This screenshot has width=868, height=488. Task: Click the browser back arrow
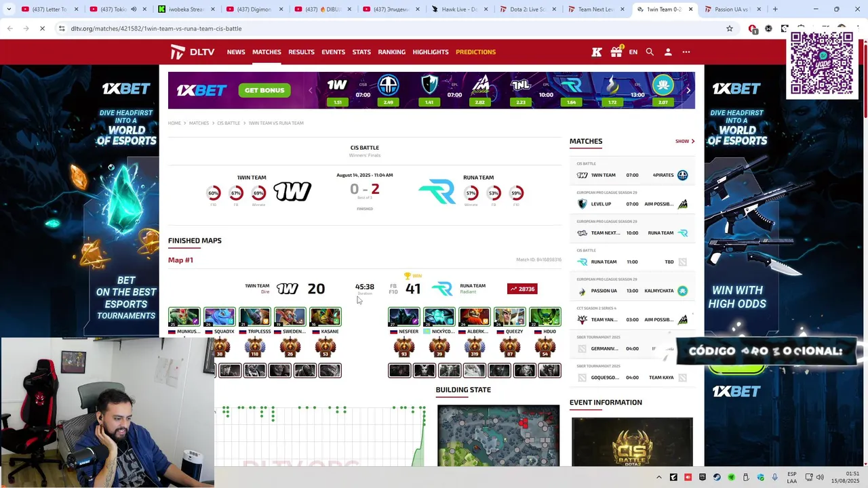click(x=9, y=28)
